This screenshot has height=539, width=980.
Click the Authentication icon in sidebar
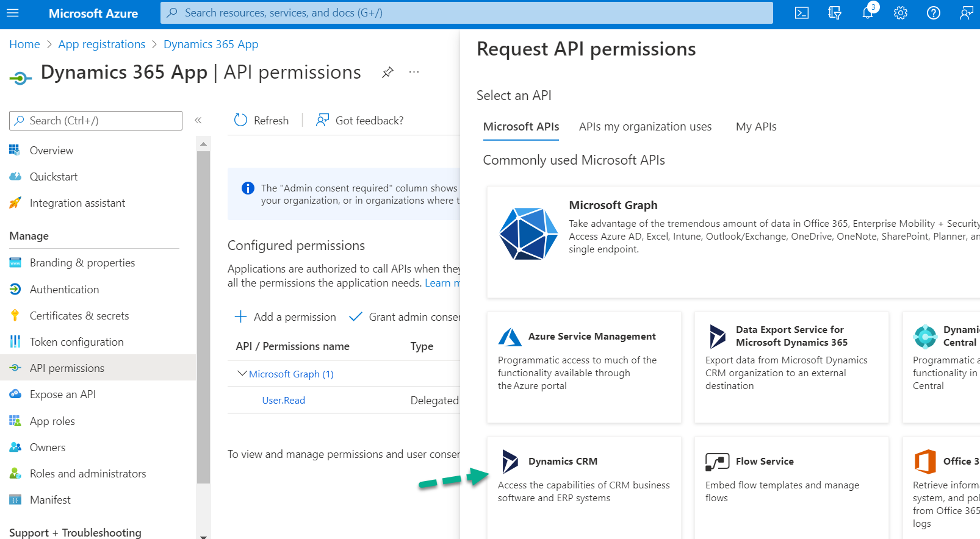tap(15, 289)
